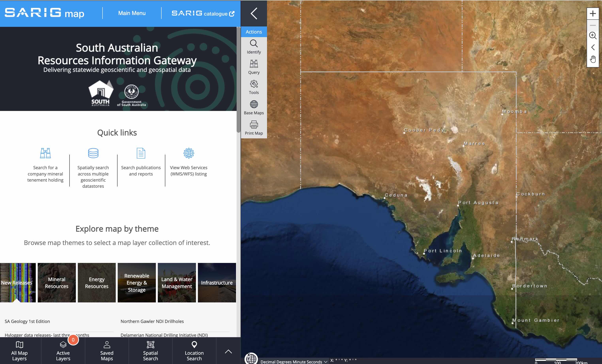Open the Identify tool

pos(254,47)
